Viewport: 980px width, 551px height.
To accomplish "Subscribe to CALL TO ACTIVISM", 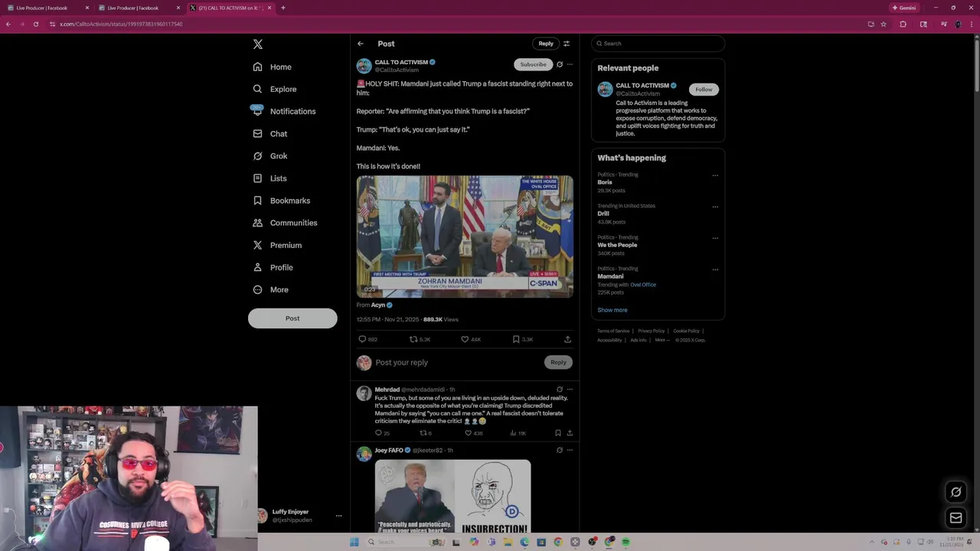I will (x=534, y=64).
